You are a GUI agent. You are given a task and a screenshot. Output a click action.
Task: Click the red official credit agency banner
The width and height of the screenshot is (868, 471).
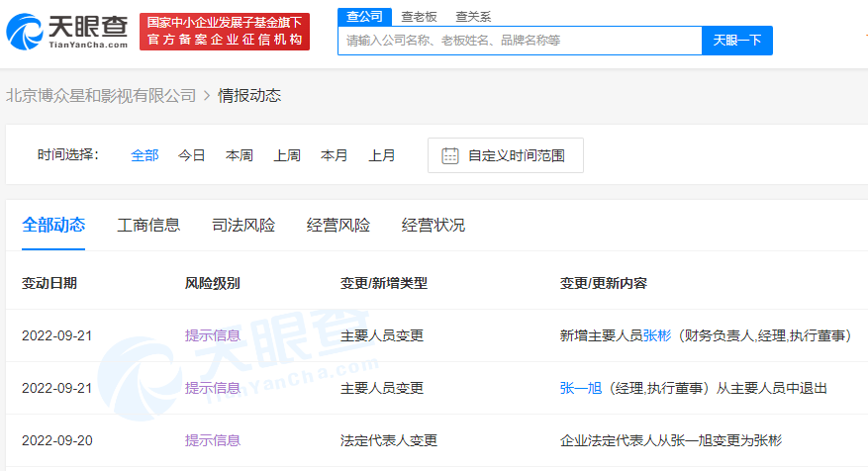point(225,32)
